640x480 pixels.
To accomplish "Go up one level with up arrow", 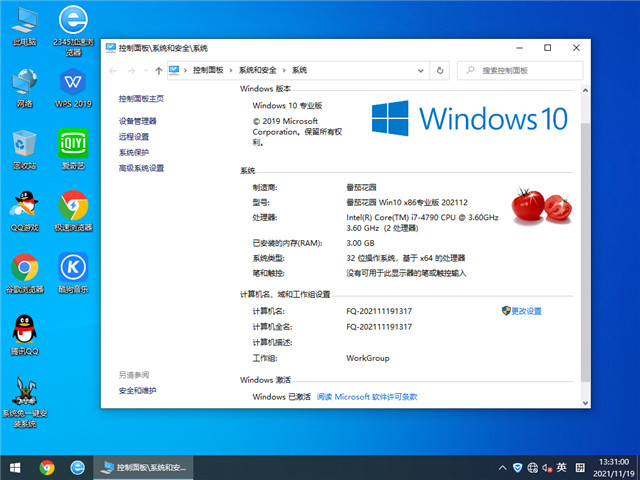I will click(158, 71).
